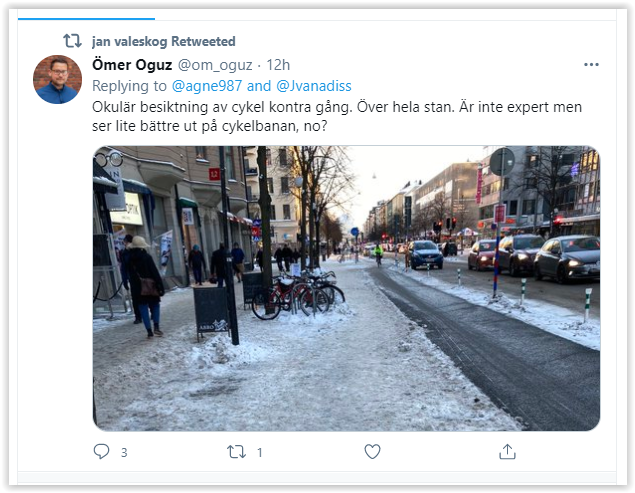Click the reply speech bubble icon
The width and height of the screenshot is (635, 493).
pyautogui.click(x=101, y=451)
